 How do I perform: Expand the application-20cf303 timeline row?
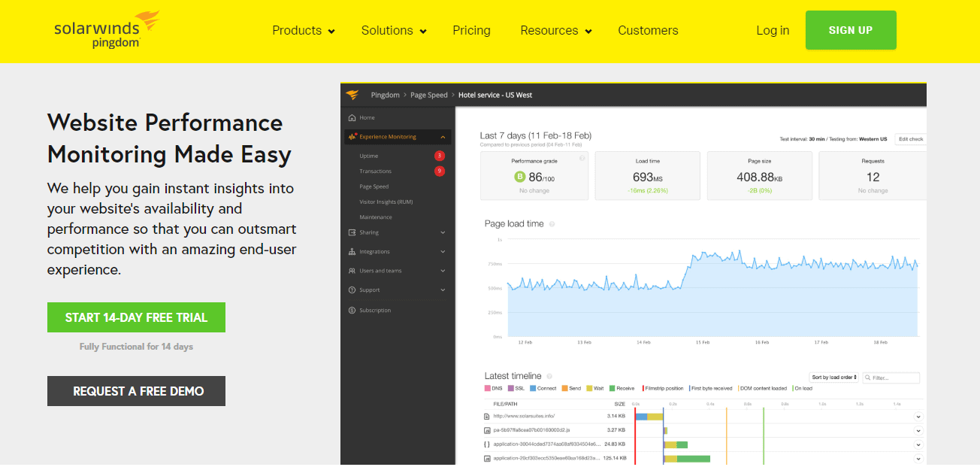click(918, 458)
